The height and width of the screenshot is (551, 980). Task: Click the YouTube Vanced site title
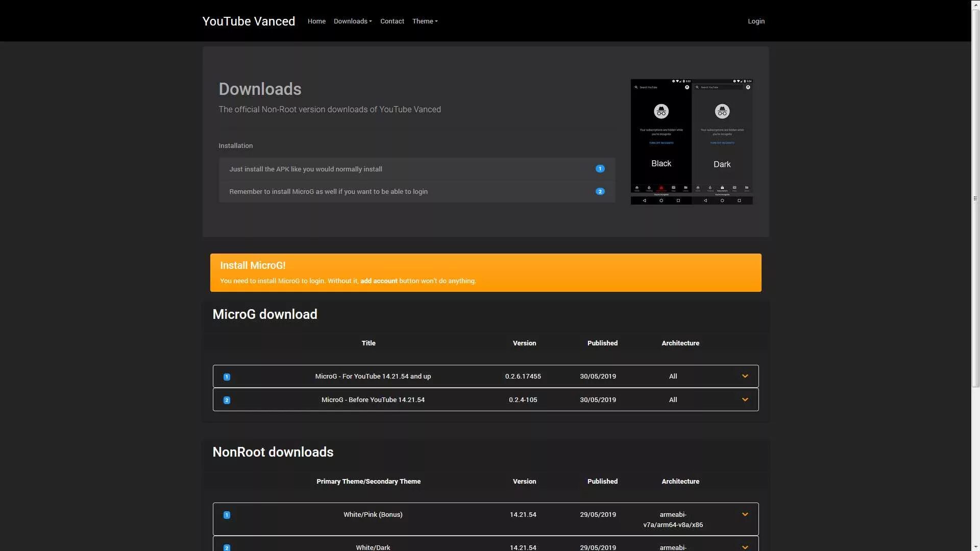click(249, 21)
